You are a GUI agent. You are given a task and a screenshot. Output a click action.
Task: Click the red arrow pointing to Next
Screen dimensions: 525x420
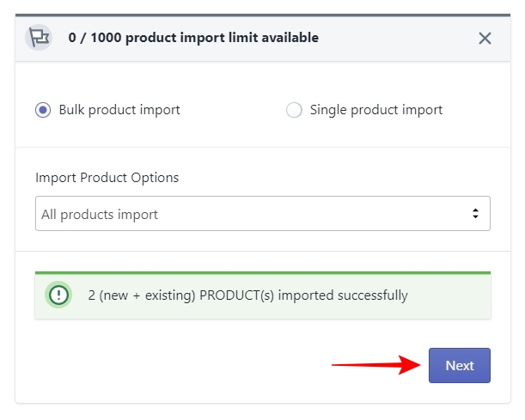coord(376,365)
